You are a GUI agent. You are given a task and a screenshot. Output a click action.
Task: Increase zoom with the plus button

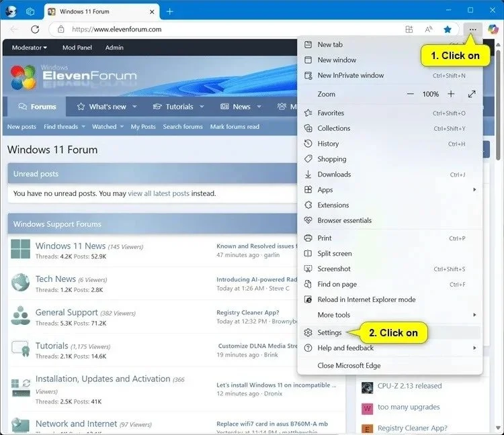pyautogui.click(x=451, y=94)
